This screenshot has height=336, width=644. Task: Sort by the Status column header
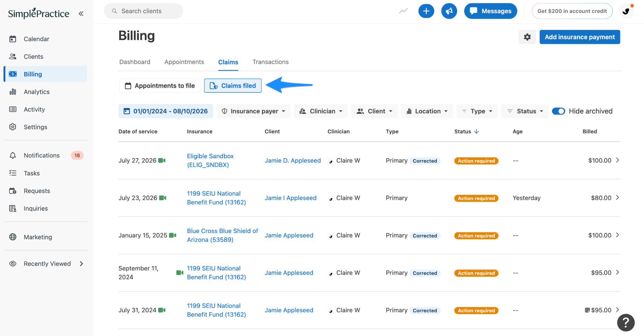click(x=466, y=131)
